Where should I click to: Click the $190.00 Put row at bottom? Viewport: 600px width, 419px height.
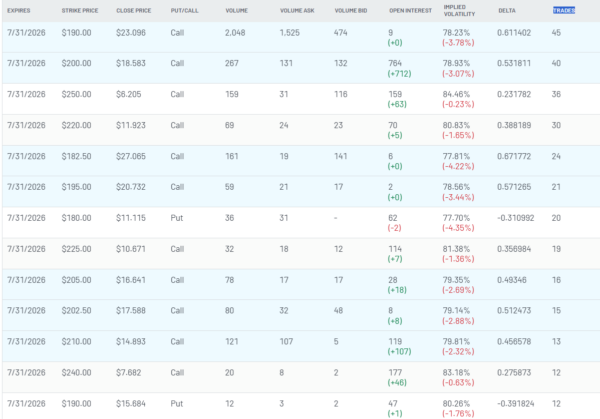301,406
